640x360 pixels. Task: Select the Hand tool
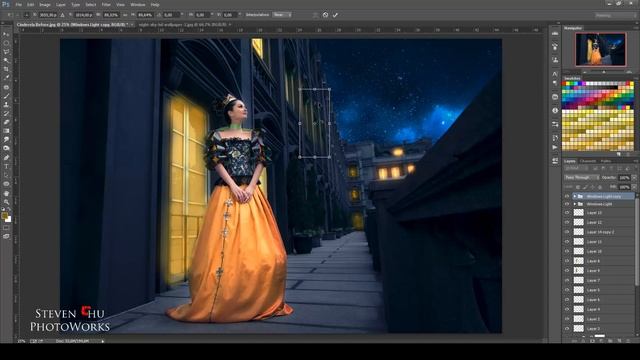(6, 193)
